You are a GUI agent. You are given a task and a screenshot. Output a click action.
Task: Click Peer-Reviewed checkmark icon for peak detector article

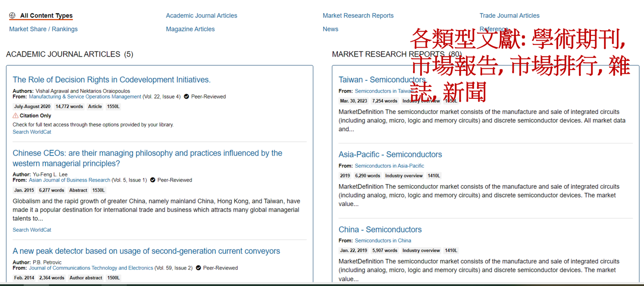pos(198,268)
